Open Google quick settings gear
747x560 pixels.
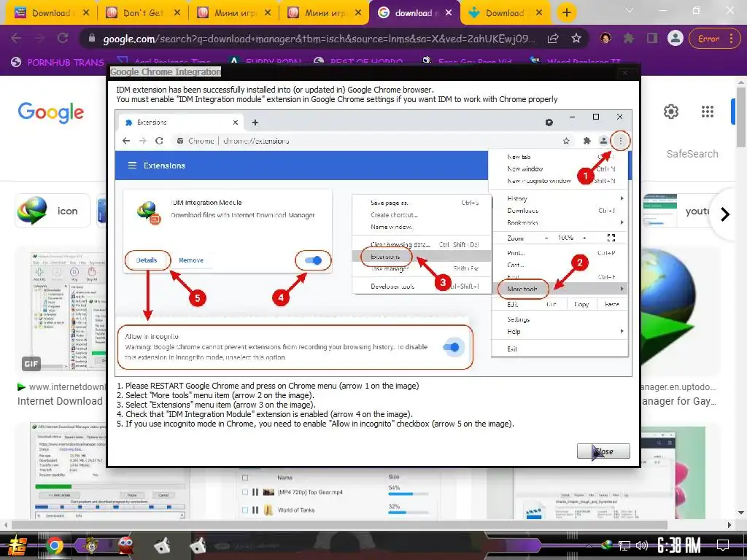[671, 112]
